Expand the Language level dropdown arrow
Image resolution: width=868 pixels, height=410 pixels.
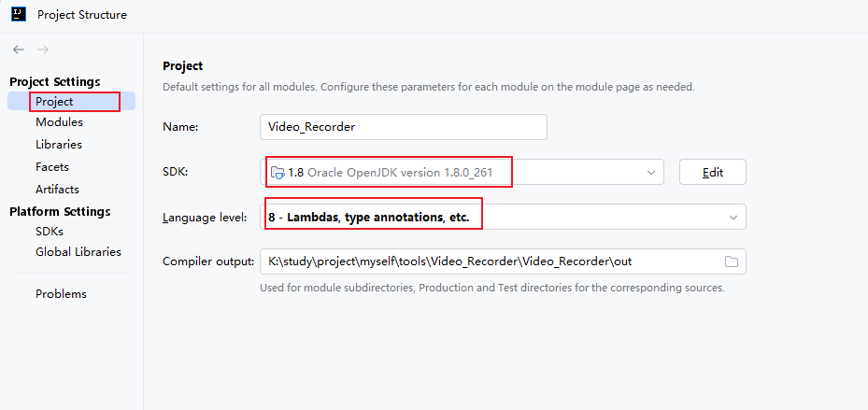pos(733,218)
